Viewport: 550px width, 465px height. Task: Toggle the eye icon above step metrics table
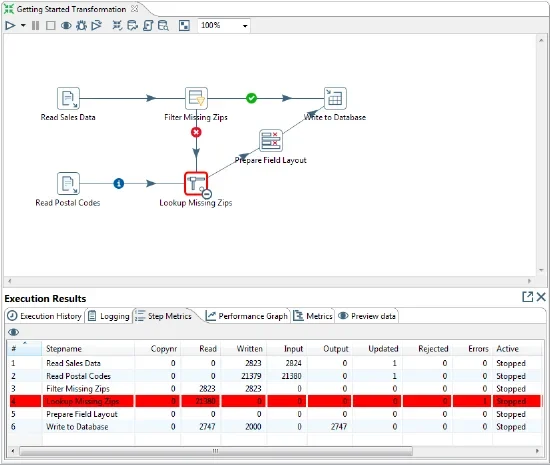14,332
